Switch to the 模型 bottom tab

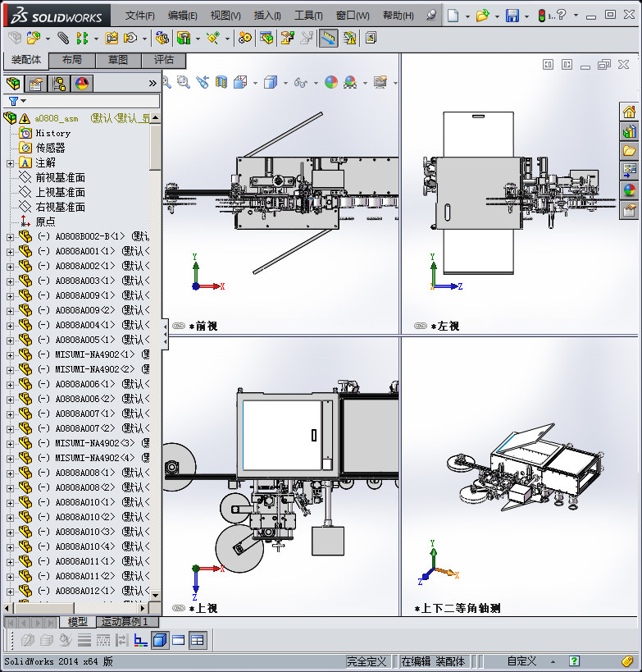coord(78,621)
